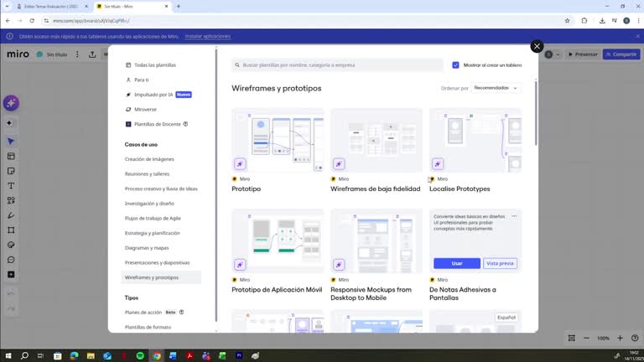Open Localise Prototypes thumbnail
The image size is (644, 362).
(475, 140)
